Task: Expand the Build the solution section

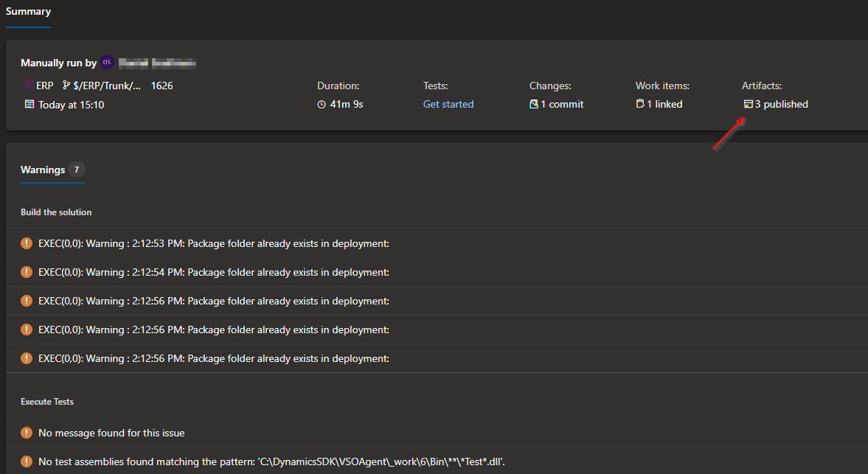Action: click(x=56, y=212)
